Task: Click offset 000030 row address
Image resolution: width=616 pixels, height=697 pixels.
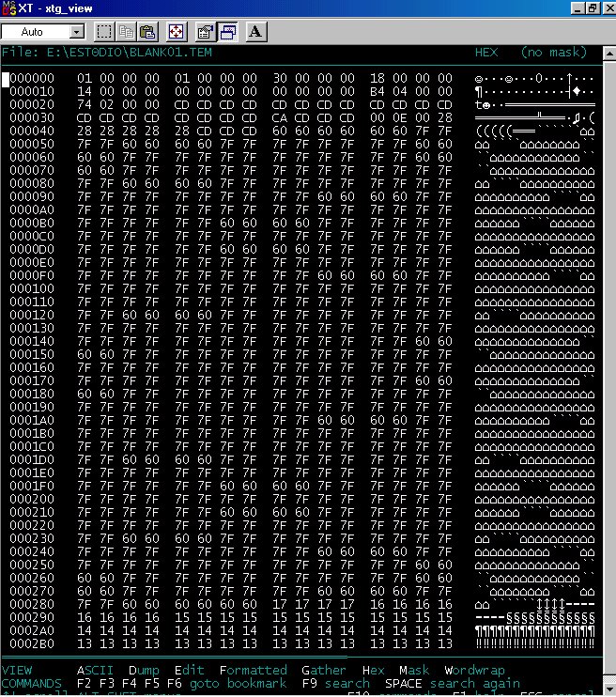Action: (x=32, y=117)
